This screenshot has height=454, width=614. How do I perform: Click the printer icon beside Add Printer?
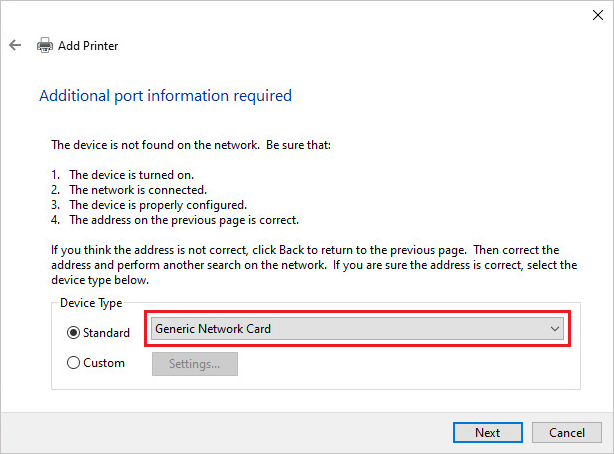coord(45,45)
